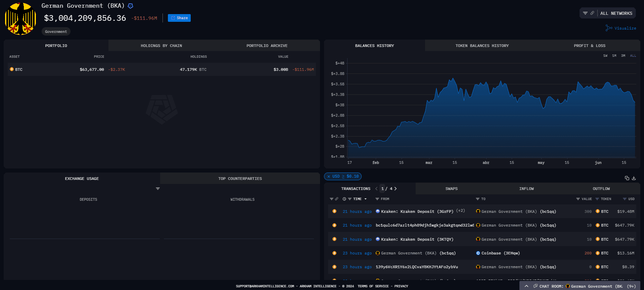Open the Profit & Loss tab
Viewport: 644px width, 290px height.
click(590, 45)
